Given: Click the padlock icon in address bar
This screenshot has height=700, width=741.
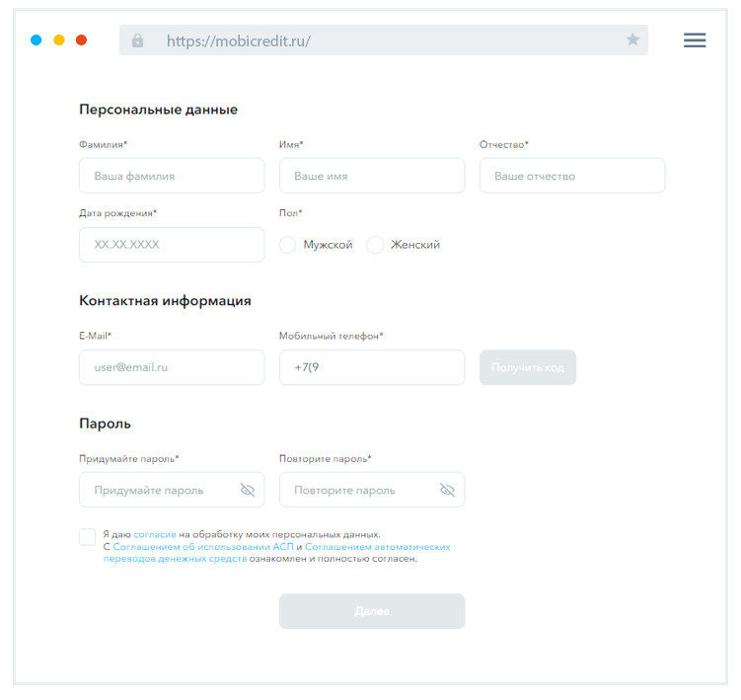Looking at the screenshot, I should [137, 40].
